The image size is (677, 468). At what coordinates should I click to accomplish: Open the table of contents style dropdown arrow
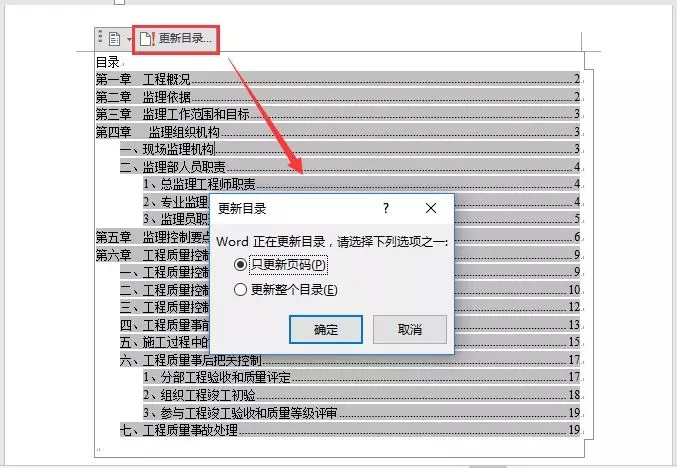click(129, 39)
